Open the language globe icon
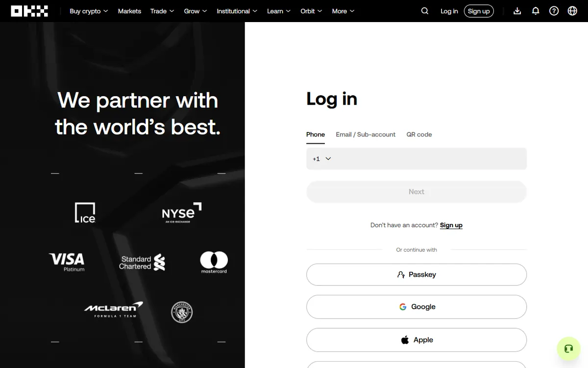Screen dimensions: 588x368 [572, 11]
